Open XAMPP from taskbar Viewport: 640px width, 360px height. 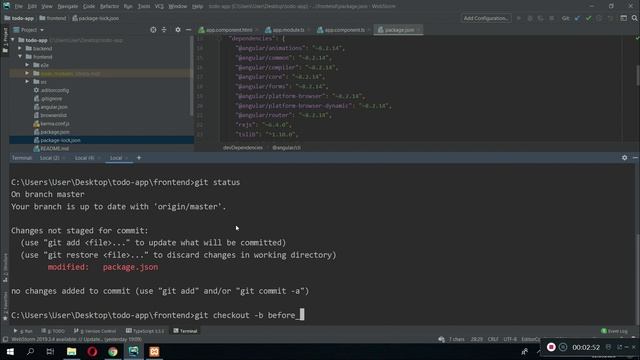point(154,351)
